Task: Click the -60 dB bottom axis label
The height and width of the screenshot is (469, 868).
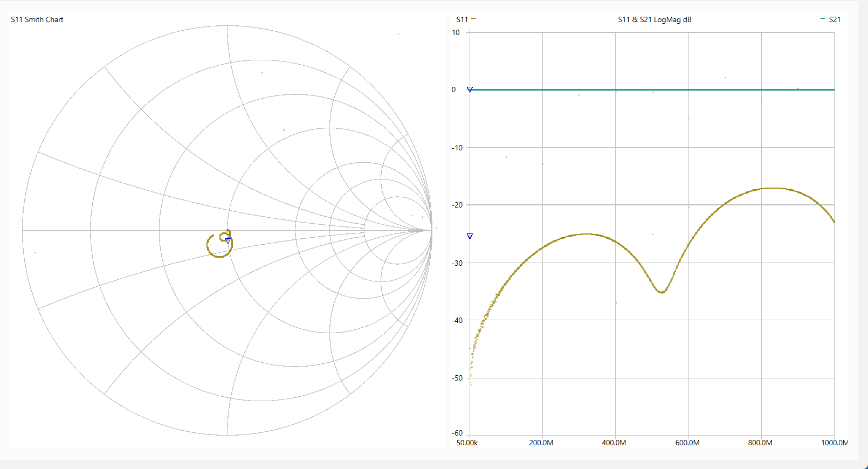Action: coord(457,433)
